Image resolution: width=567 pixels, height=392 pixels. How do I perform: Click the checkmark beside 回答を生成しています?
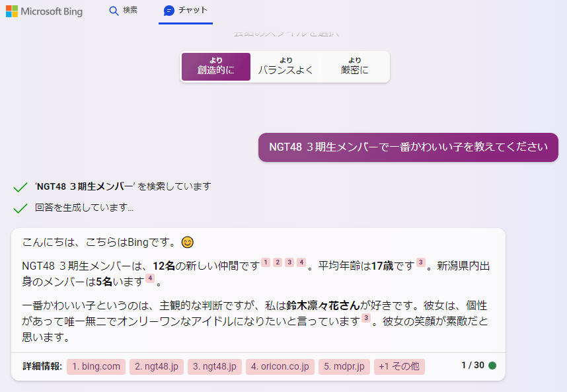coord(20,208)
